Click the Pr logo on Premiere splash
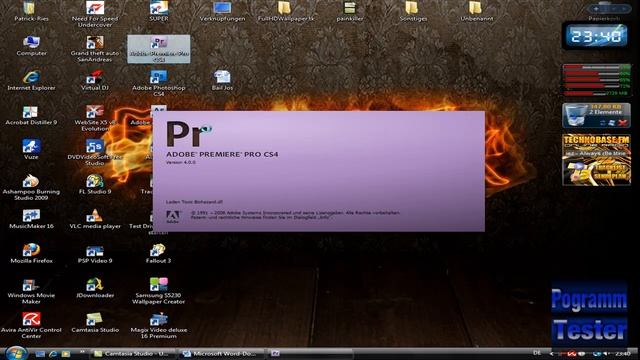Viewport: 640px width, 360px height. [x=189, y=133]
